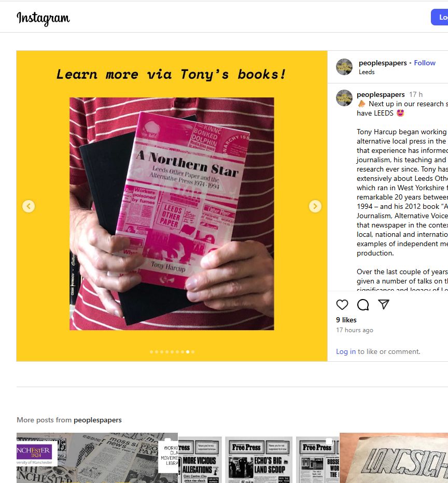
Task: Open the peoplespapers avatar in the post header
Action: click(x=344, y=67)
